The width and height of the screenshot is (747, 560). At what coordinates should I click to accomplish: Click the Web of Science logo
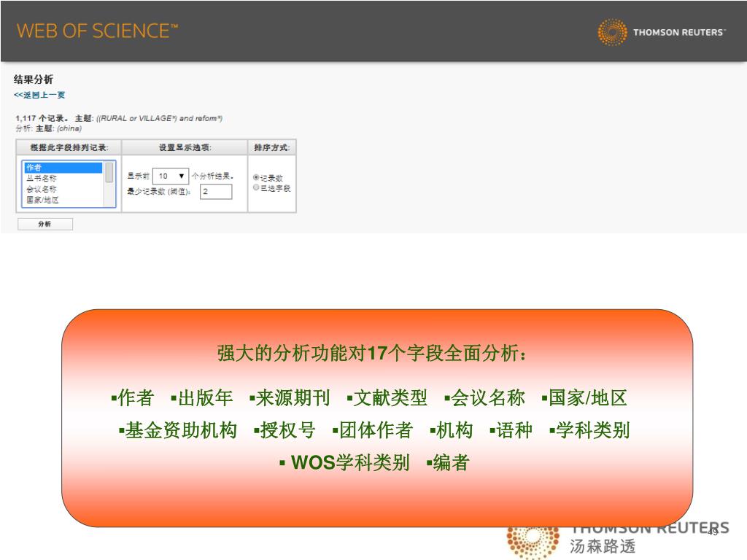[97, 31]
